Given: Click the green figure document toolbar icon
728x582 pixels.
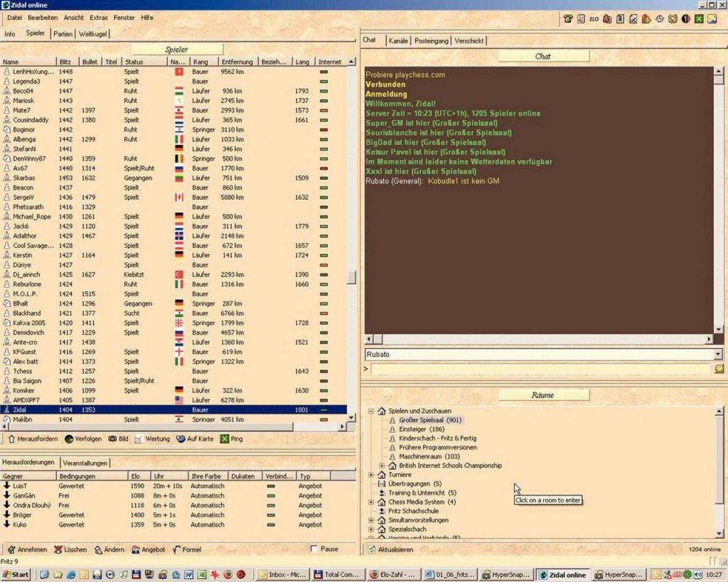Looking at the screenshot, I should pos(620,19).
